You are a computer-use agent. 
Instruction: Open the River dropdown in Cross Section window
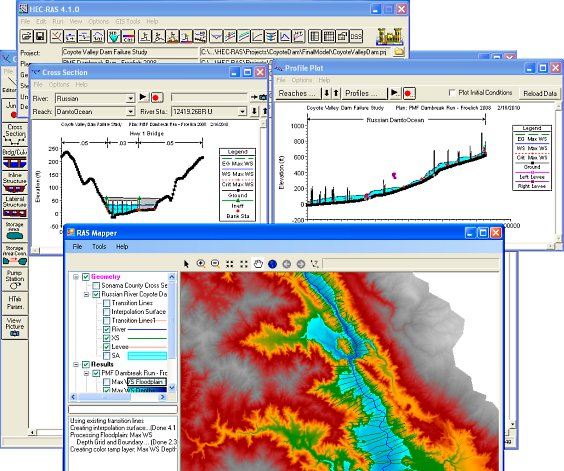[x=130, y=98]
